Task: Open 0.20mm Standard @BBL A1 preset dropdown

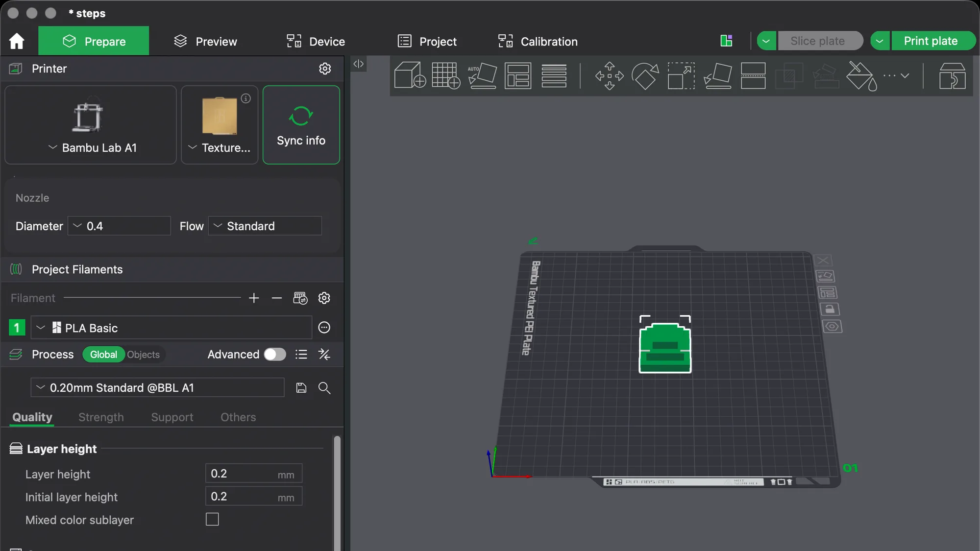Action: click(157, 387)
